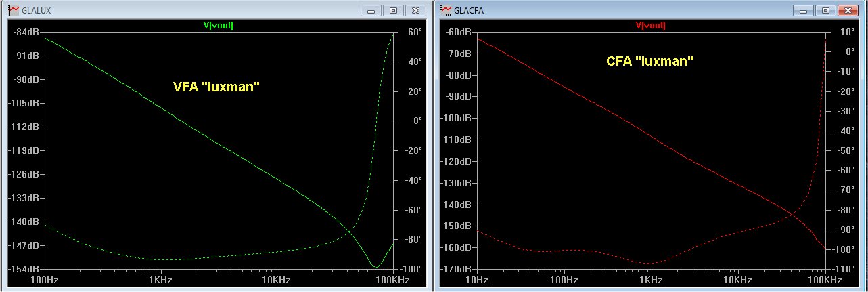Click the 10KHz frequency label in GLALUX
The image size is (868, 292).
point(276,280)
